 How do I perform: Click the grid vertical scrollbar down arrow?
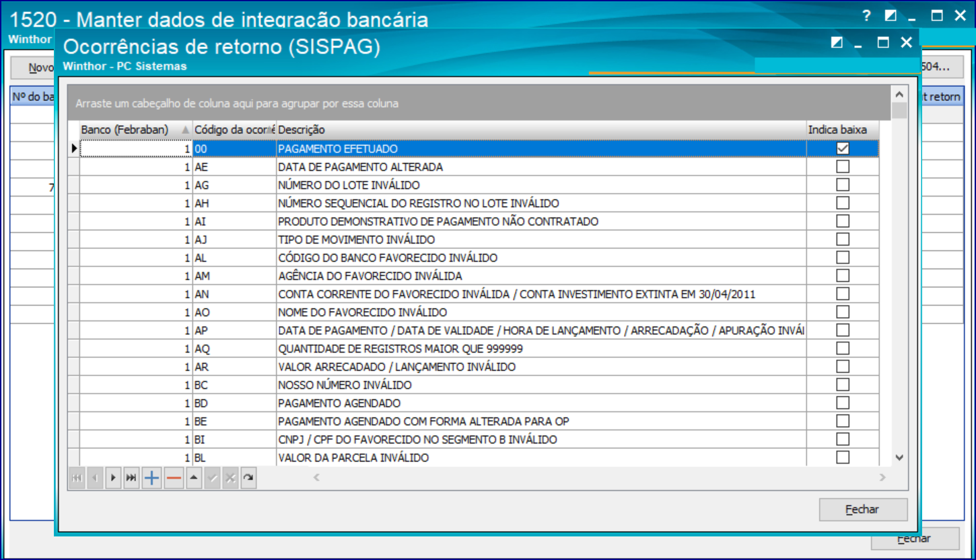pyautogui.click(x=899, y=458)
